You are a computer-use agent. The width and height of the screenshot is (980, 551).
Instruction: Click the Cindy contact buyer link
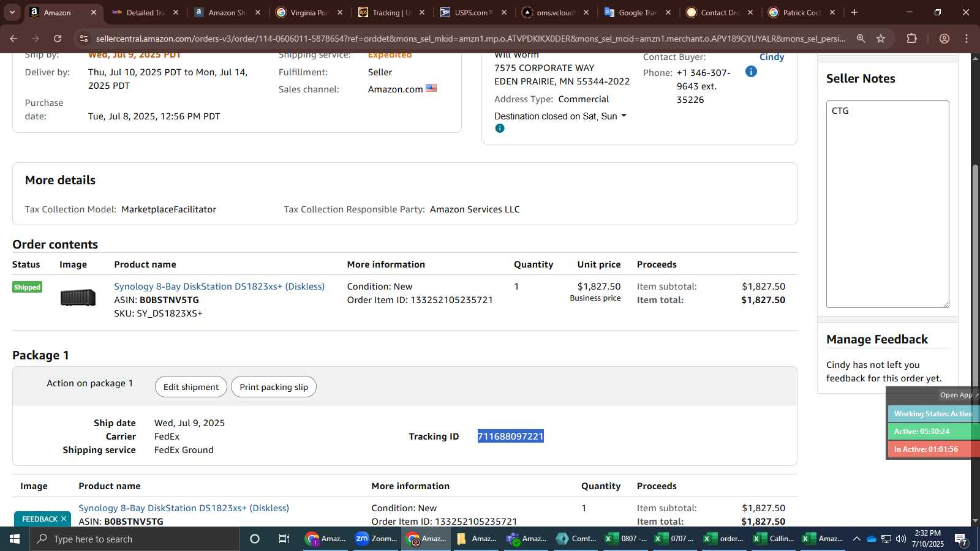[772, 57]
